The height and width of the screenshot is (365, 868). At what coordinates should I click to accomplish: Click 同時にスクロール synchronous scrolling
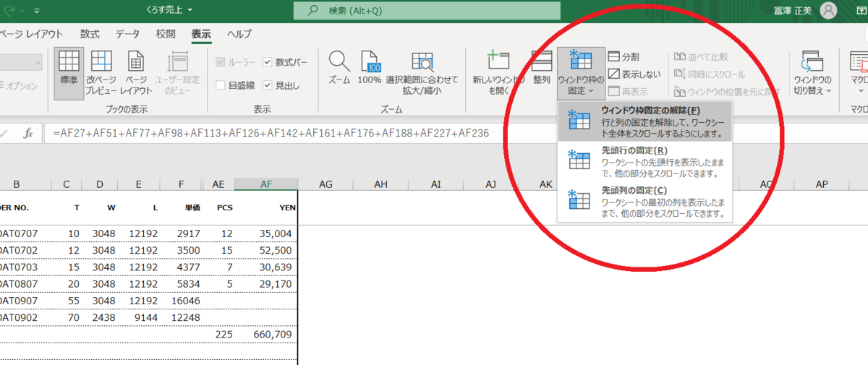click(710, 74)
